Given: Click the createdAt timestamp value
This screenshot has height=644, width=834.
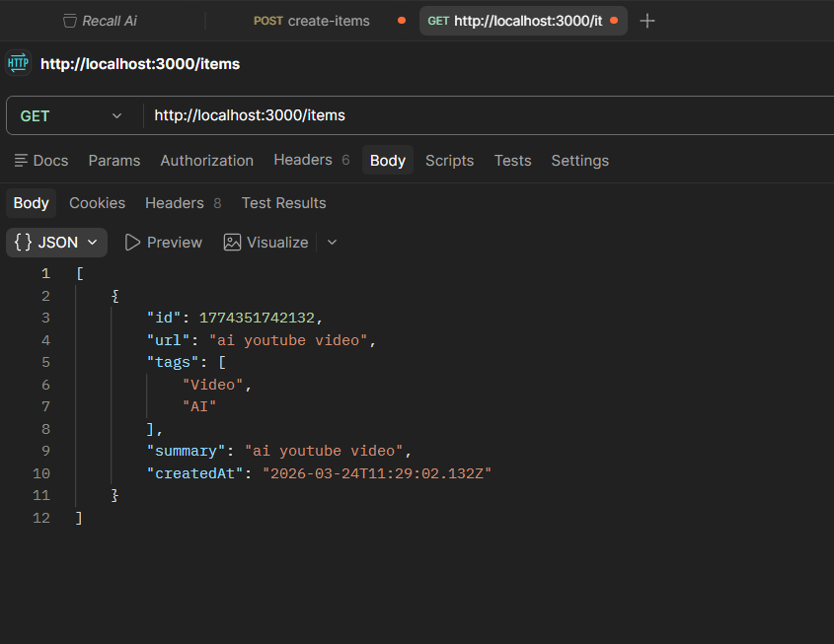Looking at the screenshot, I should tap(377, 473).
